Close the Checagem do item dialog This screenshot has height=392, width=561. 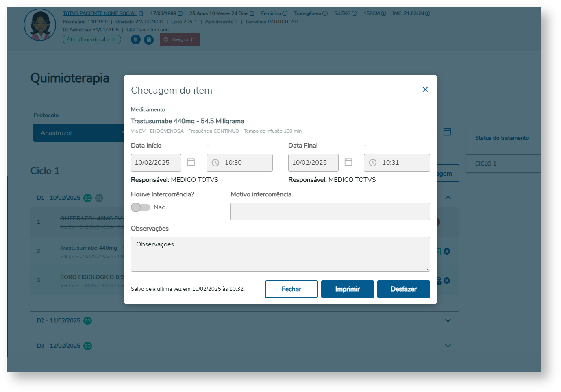tap(425, 89)
